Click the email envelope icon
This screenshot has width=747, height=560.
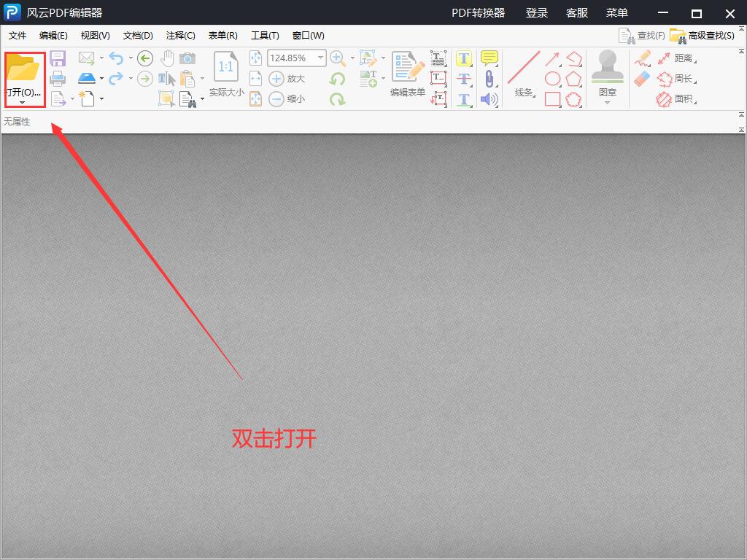(x=87, y=58)
